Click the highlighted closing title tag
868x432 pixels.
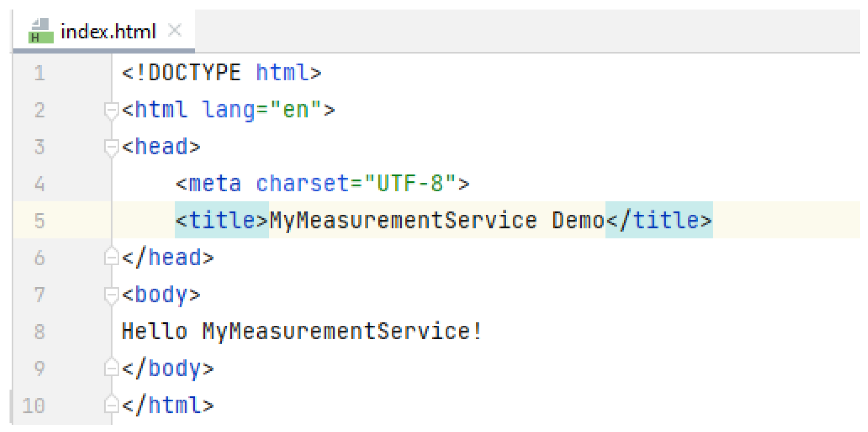[x=659, y=220]
